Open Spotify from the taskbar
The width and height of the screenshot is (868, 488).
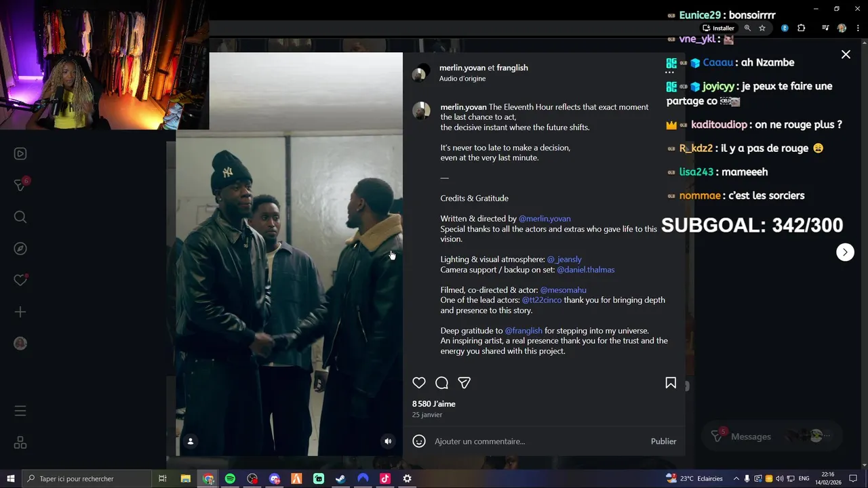coord(230,479)
